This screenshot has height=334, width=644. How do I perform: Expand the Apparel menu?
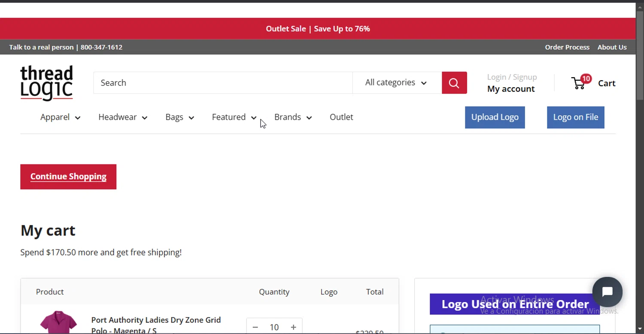[60, 117]
